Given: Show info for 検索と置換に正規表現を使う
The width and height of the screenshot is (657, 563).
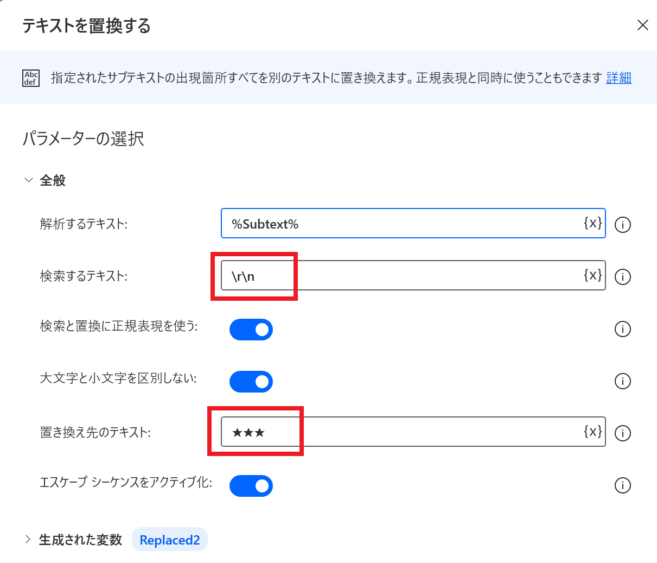Looking at the screenshot, I should (x=623, y=329).
